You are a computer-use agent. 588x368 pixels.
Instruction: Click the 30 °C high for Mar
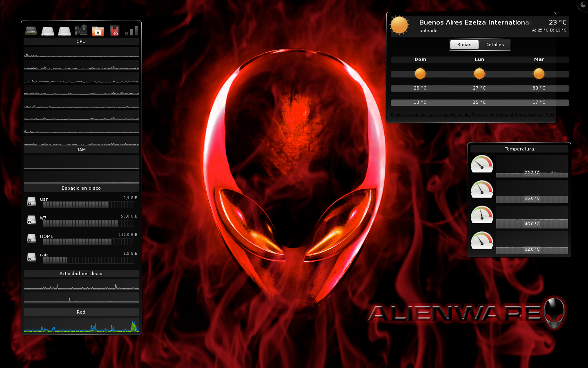[x=539, y=88]
